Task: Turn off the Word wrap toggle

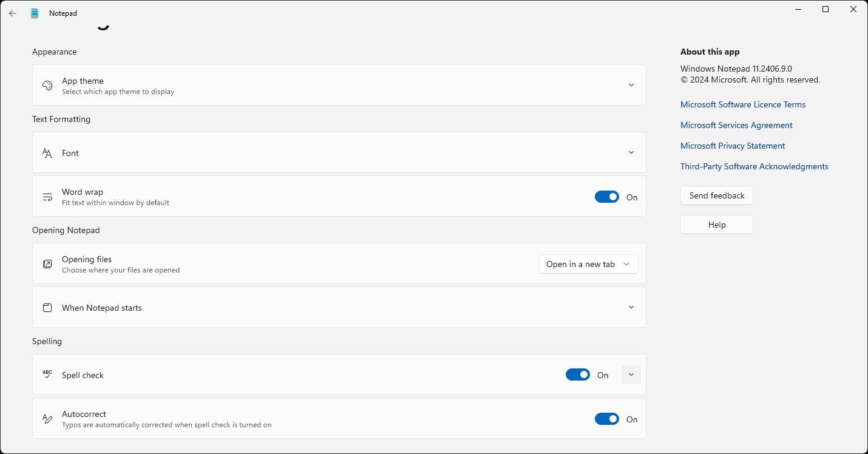Action: click(x=607, y=197)
